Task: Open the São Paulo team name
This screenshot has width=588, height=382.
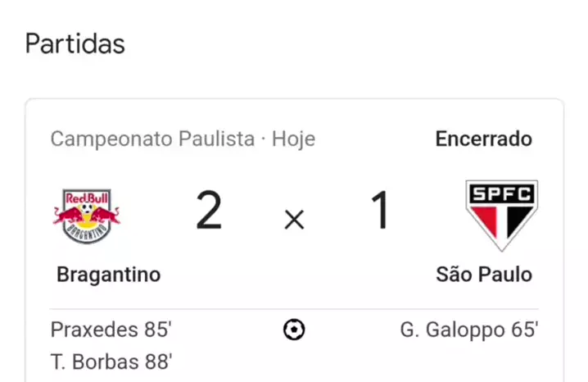Action: [484, 274]
